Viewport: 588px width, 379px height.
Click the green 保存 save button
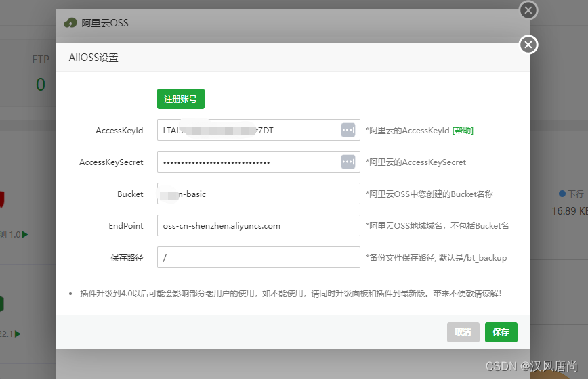pos(501,332)
